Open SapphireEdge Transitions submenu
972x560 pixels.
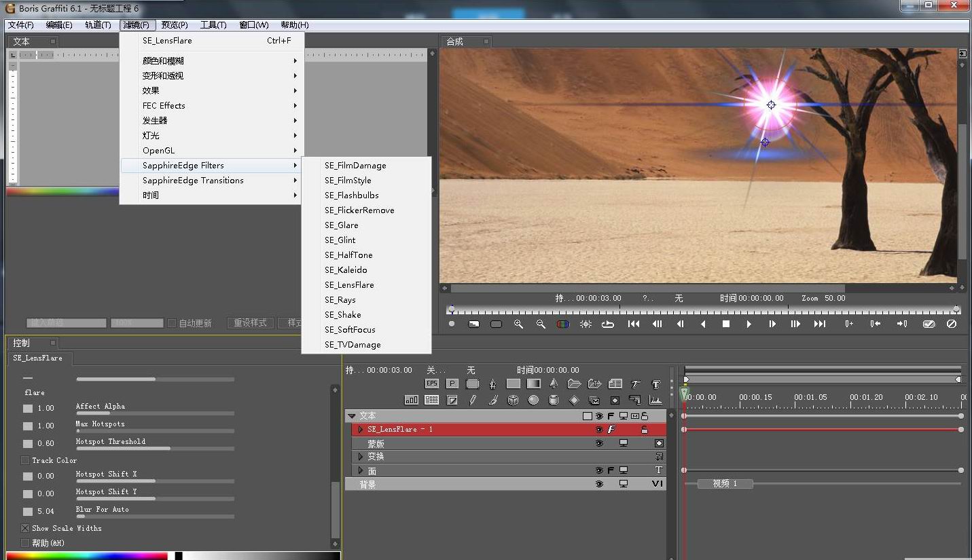pos(211,181)
